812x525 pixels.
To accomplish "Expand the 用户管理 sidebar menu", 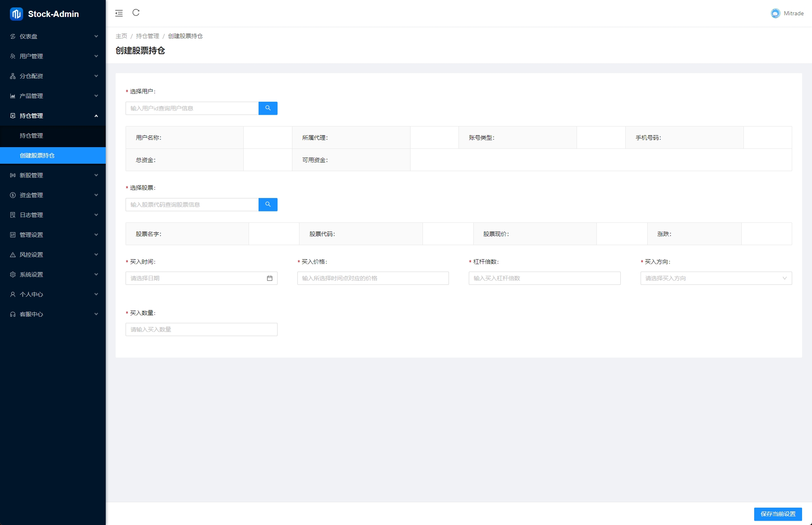I will click(x=53, y=56).
